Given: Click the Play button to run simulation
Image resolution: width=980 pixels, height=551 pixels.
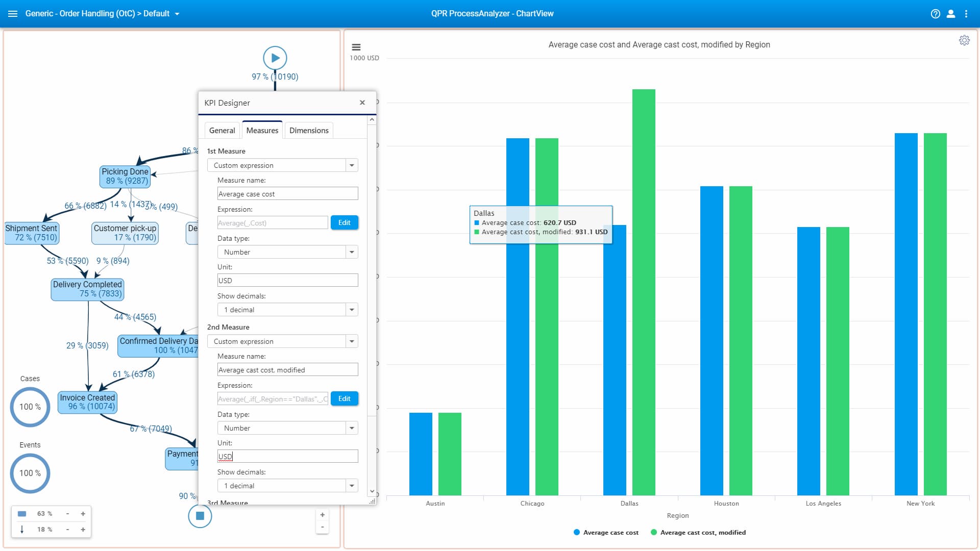Looking at the screenshot, I should click(x=274, y=57).
